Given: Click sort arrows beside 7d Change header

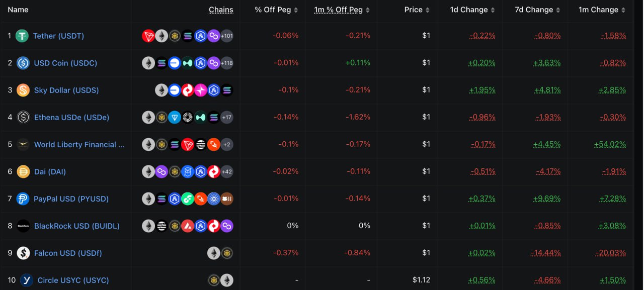Looking at the screenshot, I should (x=558, y=10).
